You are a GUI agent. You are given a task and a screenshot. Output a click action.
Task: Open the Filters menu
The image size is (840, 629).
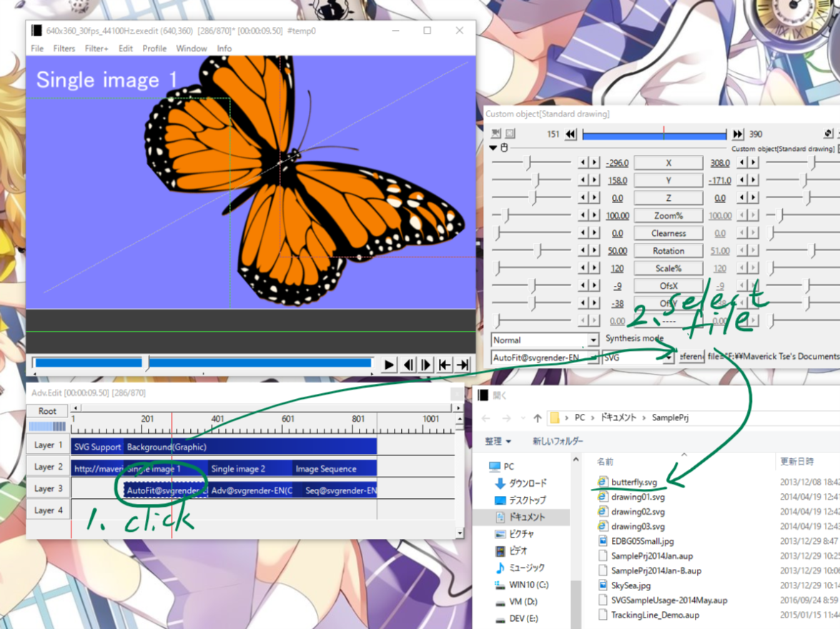coord(64,48)
